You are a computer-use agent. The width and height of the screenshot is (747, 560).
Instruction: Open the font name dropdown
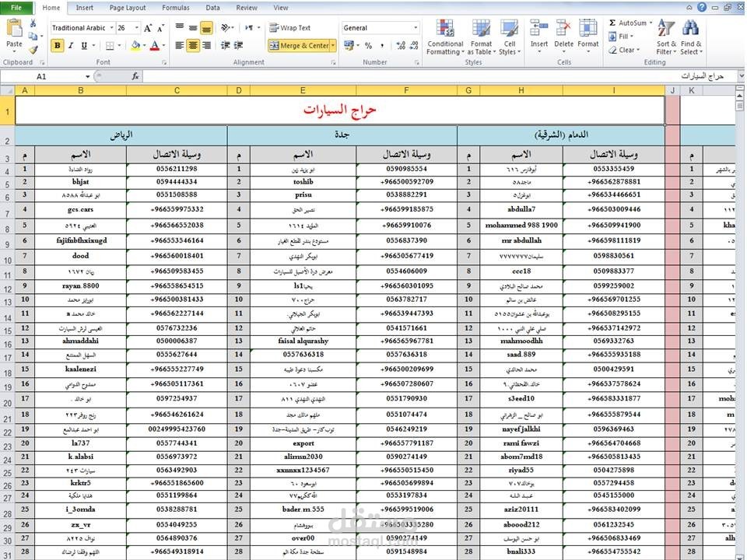111,28
